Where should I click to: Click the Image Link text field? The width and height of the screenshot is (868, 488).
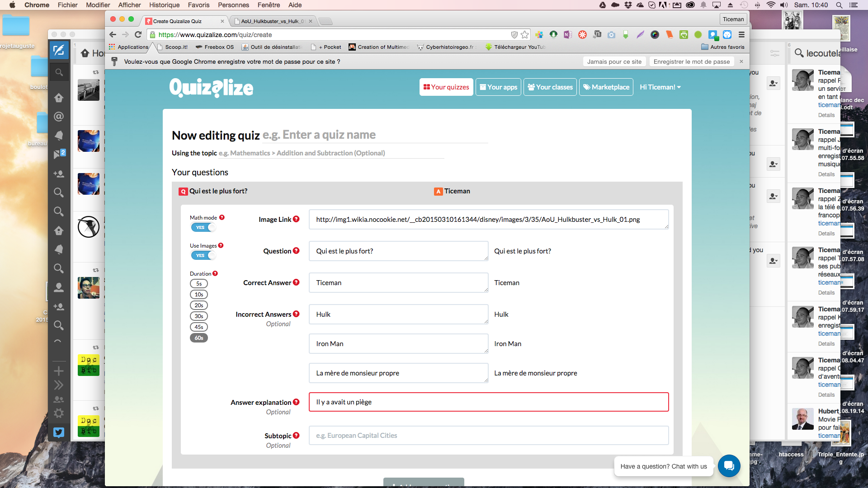pos(488,219)
